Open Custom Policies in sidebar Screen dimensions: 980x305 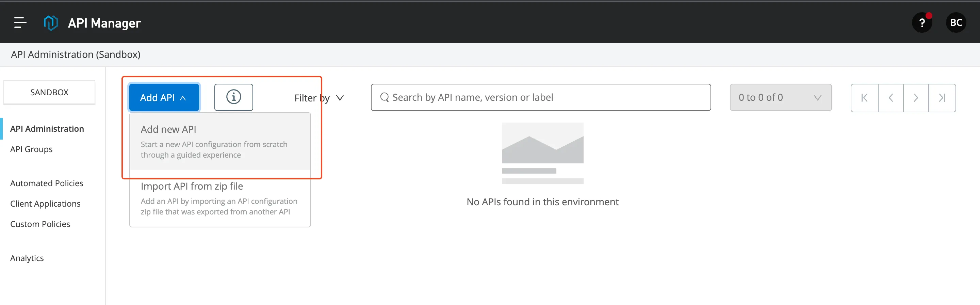(40, 224)
